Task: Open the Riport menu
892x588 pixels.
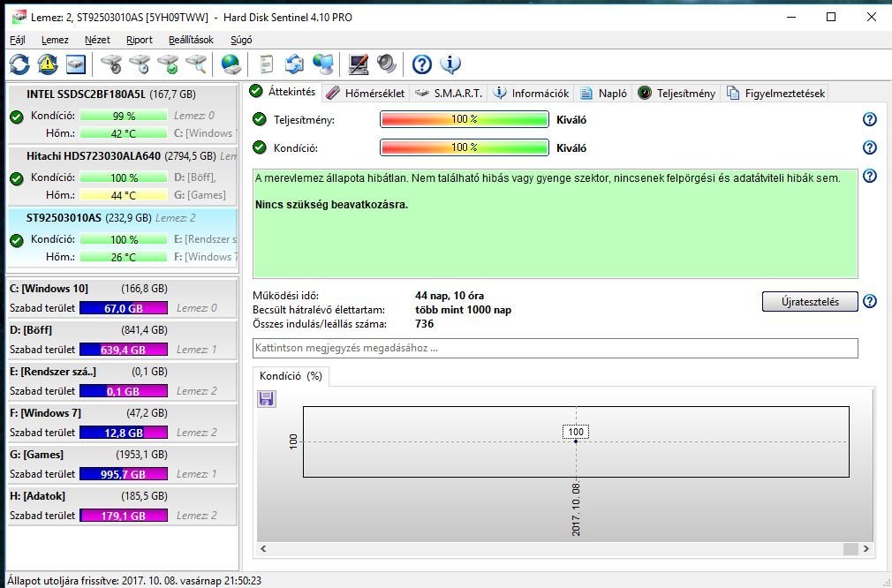Action: pyautogui.click(x=140, y=40)
